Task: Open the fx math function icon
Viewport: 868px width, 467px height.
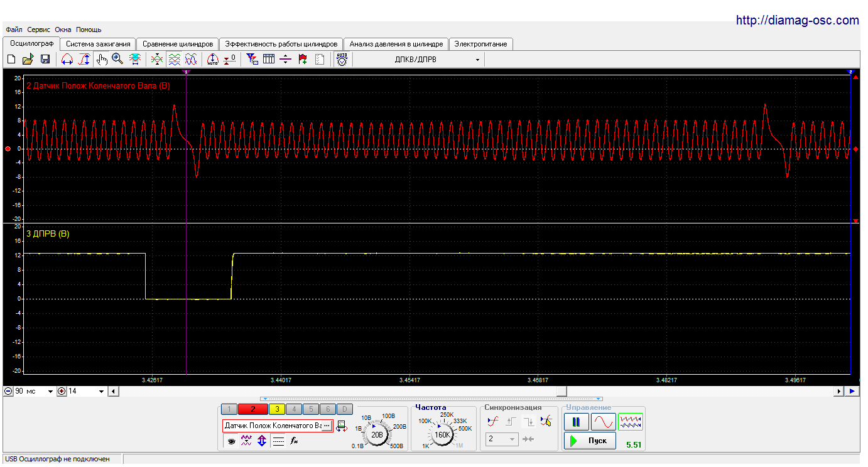Action: click(x=293, y=441)
